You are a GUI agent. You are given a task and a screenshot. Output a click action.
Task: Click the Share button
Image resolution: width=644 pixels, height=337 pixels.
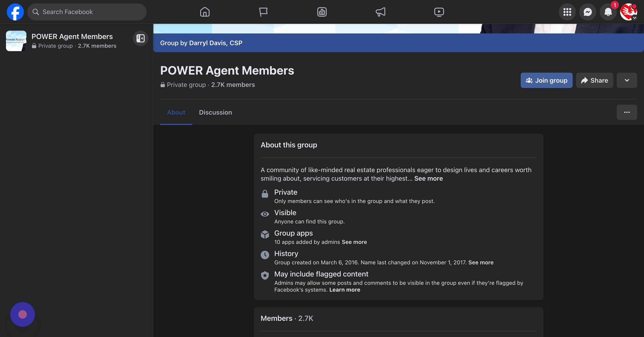coord(595,80)
